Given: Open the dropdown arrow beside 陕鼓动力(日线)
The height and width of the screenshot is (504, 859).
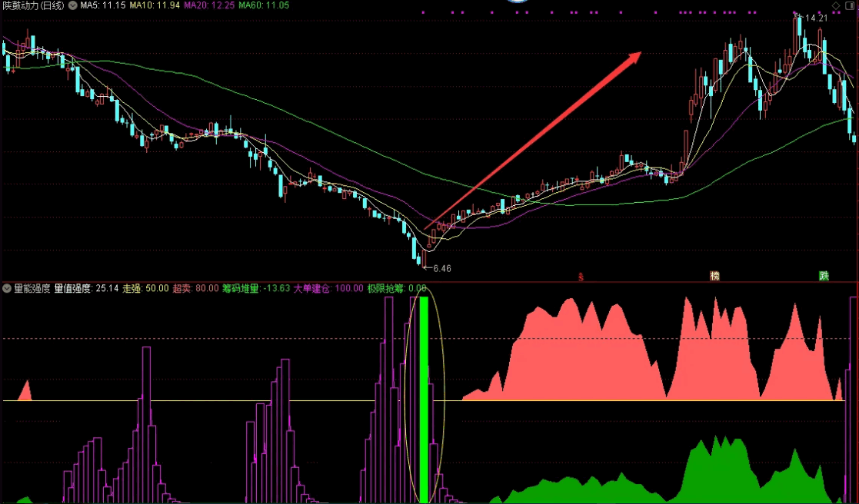Looking at the screenshot, I should pos(72,5).
